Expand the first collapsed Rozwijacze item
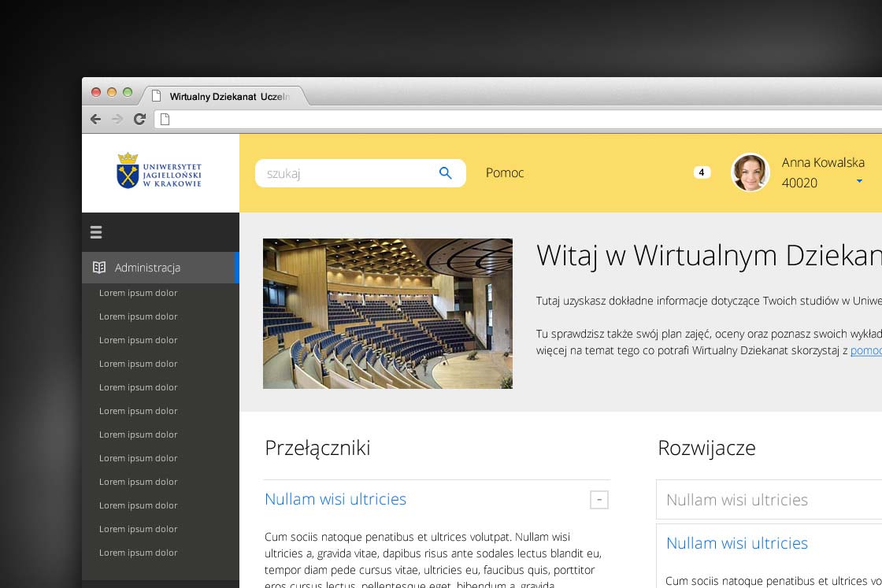The image size is (882, 588). click(737, 500)
